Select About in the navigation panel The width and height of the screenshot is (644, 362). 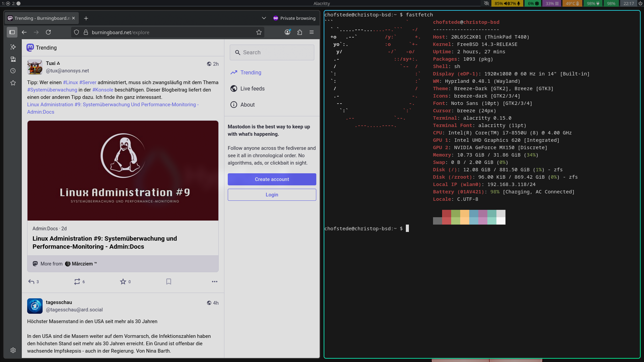coord(248,105)
